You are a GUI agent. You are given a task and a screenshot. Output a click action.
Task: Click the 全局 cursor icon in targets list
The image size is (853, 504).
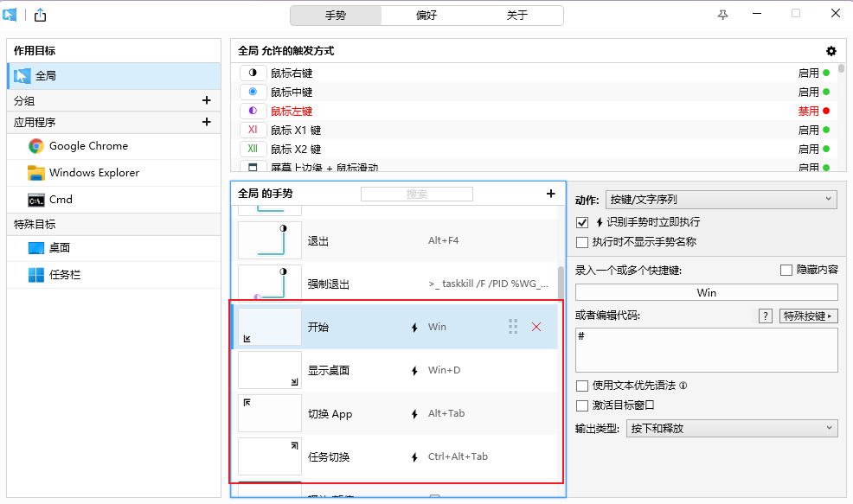pyautogui.click(x=22, y=76)
